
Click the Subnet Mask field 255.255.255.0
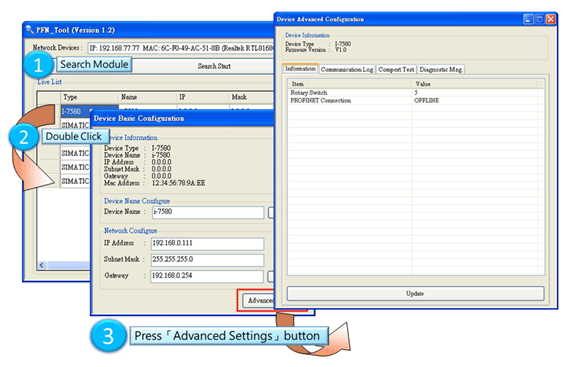click(x=208, y=260)
